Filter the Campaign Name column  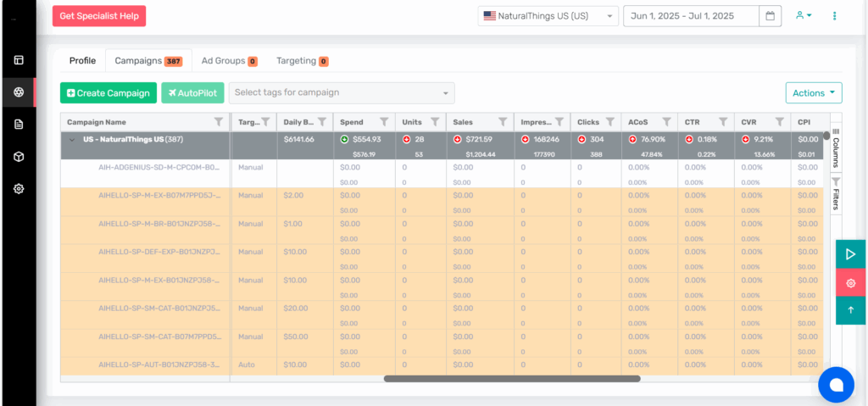point(219,122)
